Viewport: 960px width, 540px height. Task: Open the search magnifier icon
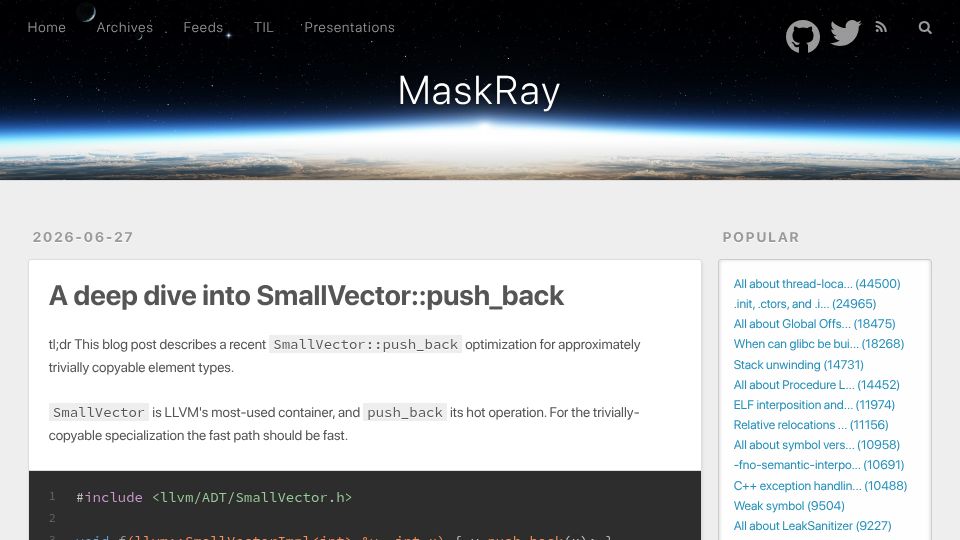[925, 28]
